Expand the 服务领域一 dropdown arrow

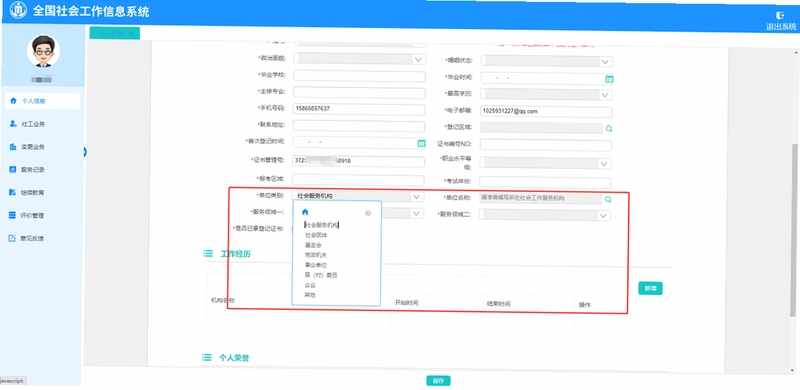(417, 213)
